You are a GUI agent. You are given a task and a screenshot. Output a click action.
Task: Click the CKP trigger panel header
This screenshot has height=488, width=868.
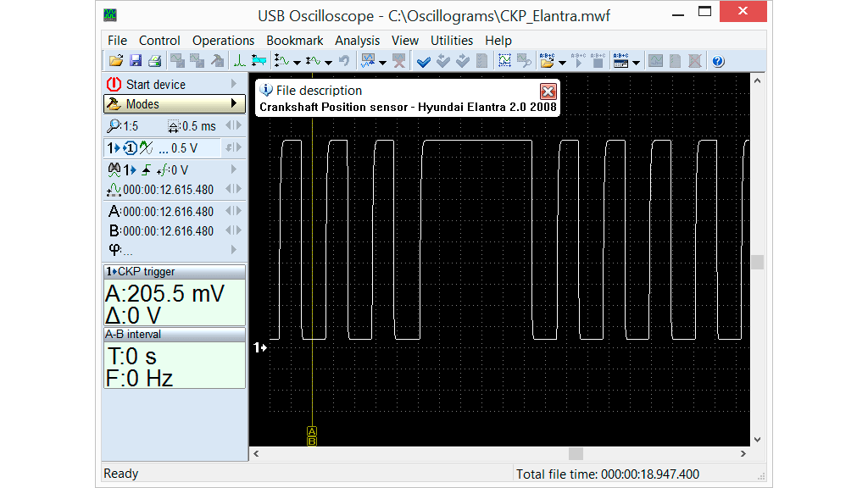point(175,272)
